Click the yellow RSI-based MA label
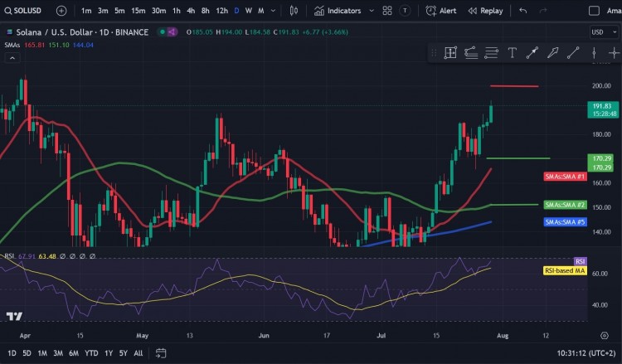This screenshot has height=364, width=622. 565,270
